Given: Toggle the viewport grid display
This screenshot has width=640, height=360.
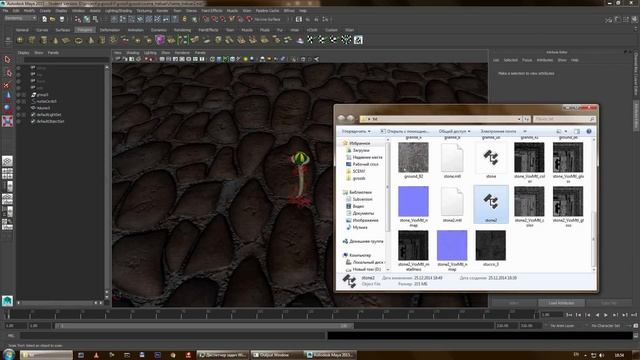Looking at the screenshot, I should pos(162,59).
